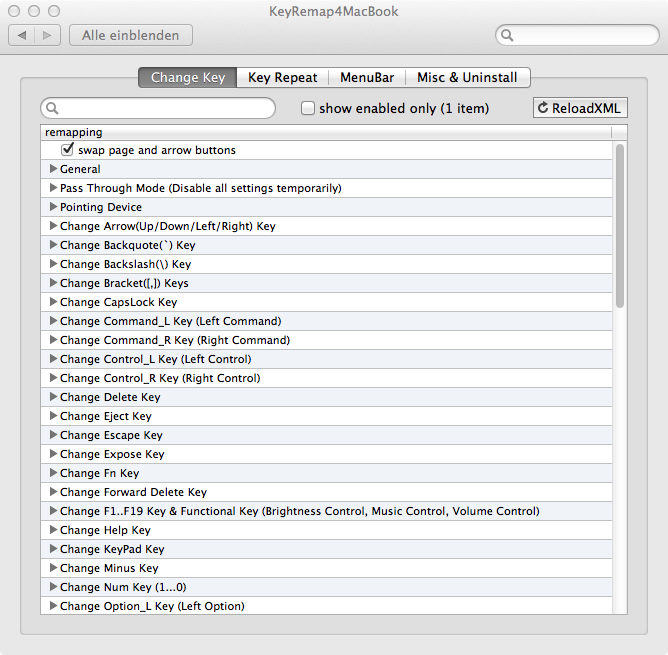Image resolution: width=668 pixels, height=655 pixels.
Task: Expand Change Command_L Key group
Action: click(x=53, y=320)
